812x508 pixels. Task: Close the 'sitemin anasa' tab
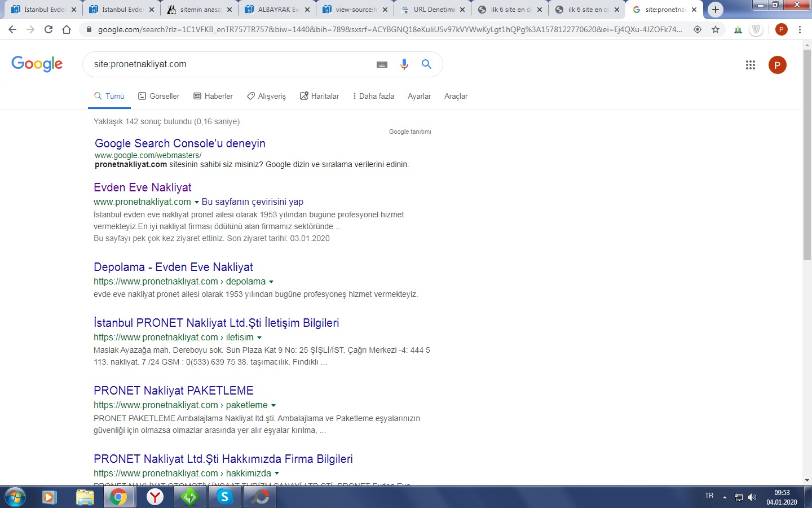coord(230,10)
